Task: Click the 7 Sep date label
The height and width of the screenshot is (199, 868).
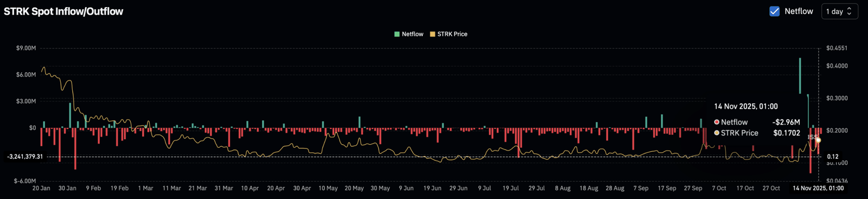Action: coord(641,188)
